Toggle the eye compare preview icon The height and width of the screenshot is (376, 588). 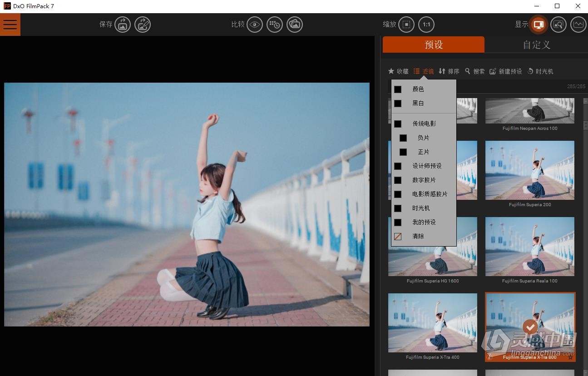[255, 25]
